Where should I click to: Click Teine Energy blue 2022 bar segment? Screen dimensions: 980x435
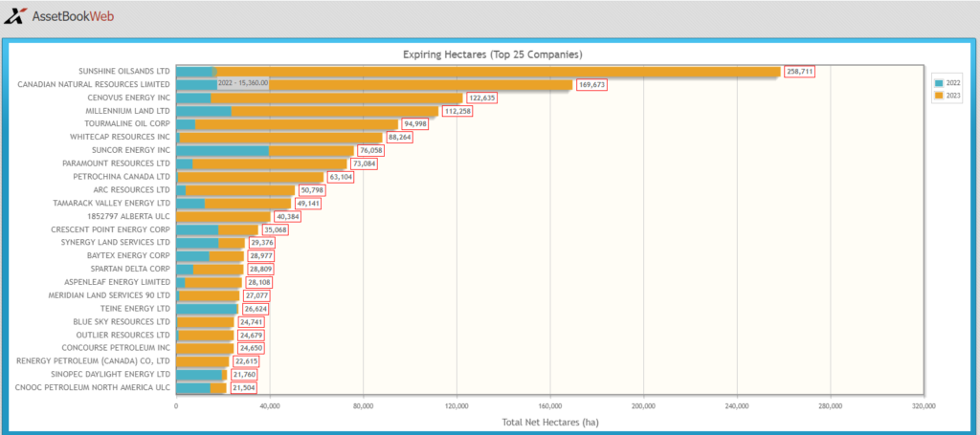(207, 309)
